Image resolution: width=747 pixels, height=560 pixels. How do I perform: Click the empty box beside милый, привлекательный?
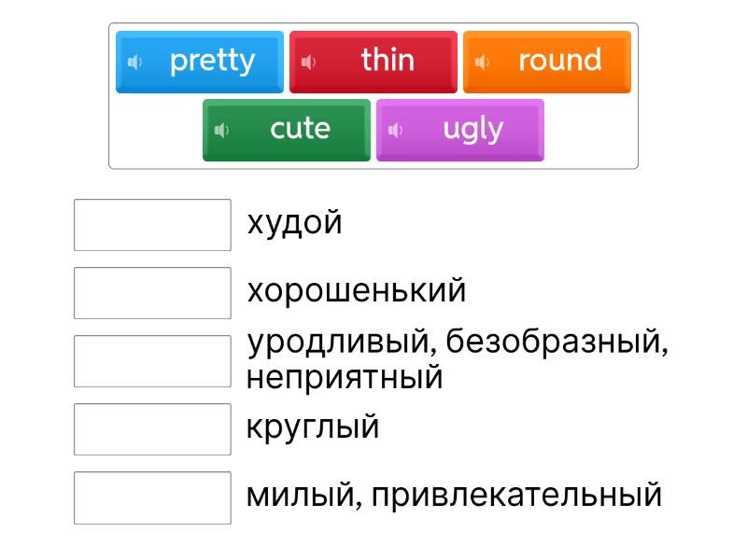coord(152,497)
